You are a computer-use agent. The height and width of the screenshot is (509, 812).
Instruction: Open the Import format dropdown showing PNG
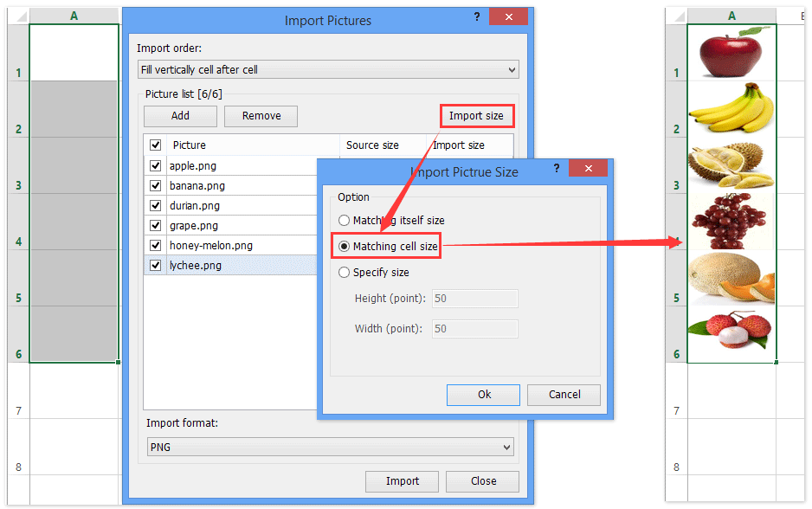click(x=329, y=447)
